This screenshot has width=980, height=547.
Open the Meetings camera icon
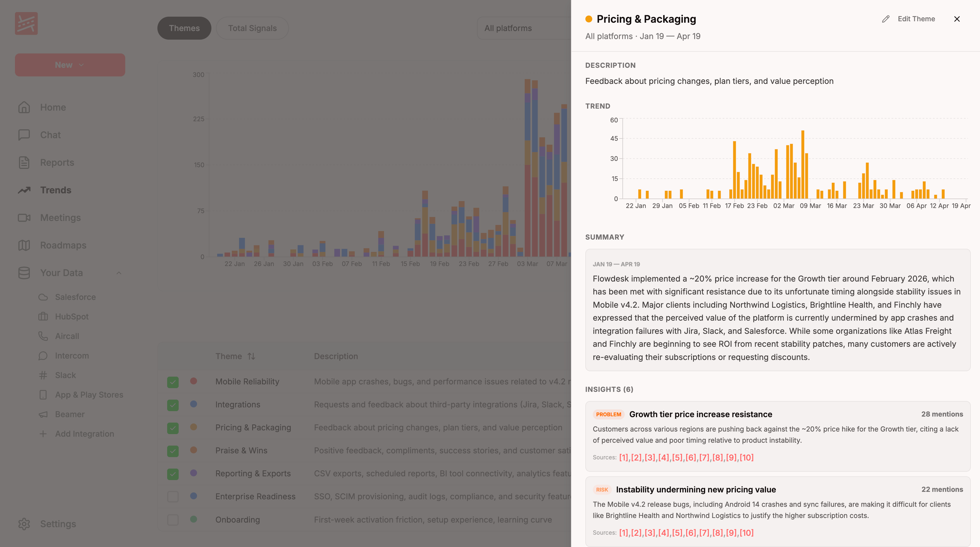pyautogui.click(x=24, y=218)
